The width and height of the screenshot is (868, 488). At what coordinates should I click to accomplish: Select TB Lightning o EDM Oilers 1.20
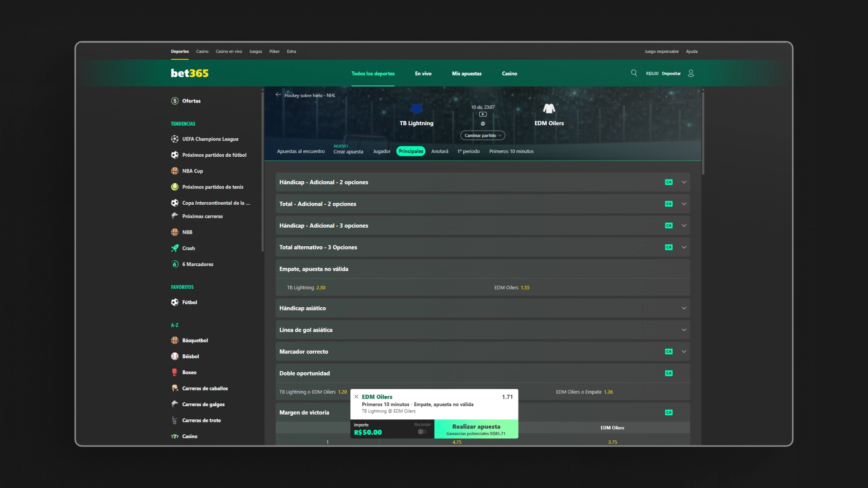point(313,392)
